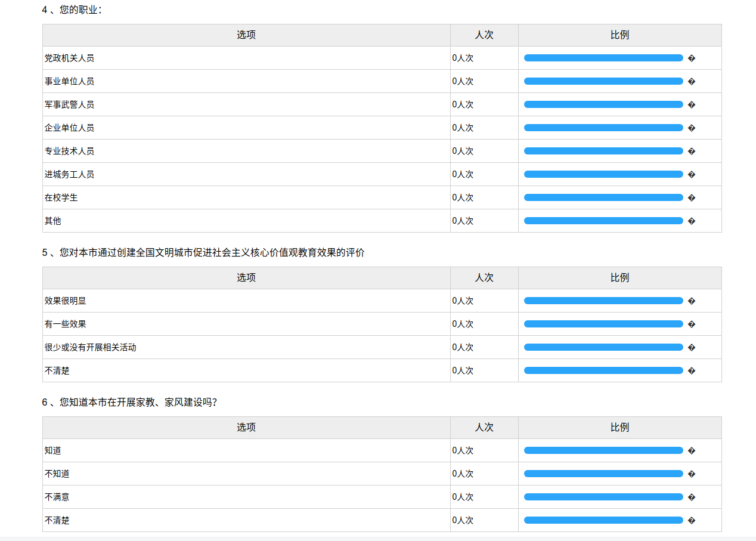This screenshot has height=541, width=756.
Task: Click the 选项 column header in question 6 table
Action: [246, 427]
